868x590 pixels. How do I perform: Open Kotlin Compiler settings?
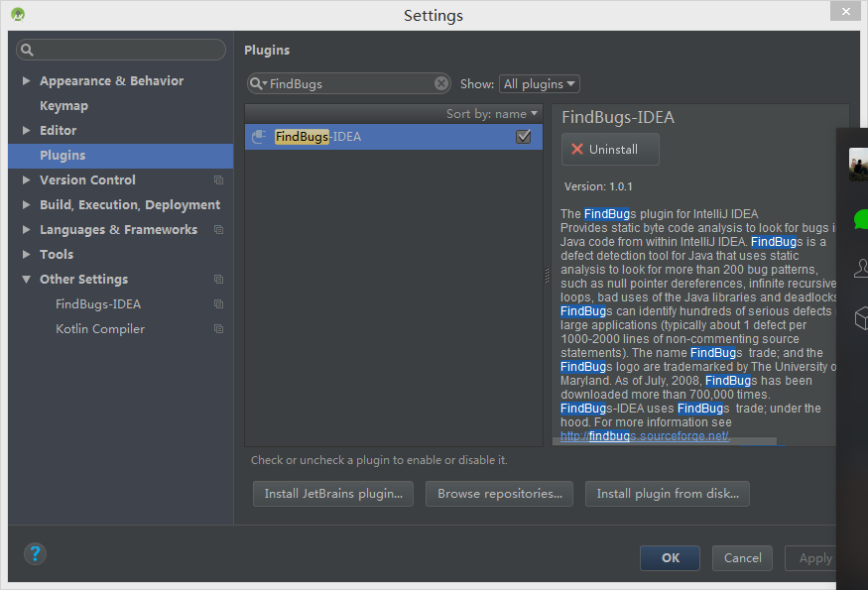click(x=99, y=329)
